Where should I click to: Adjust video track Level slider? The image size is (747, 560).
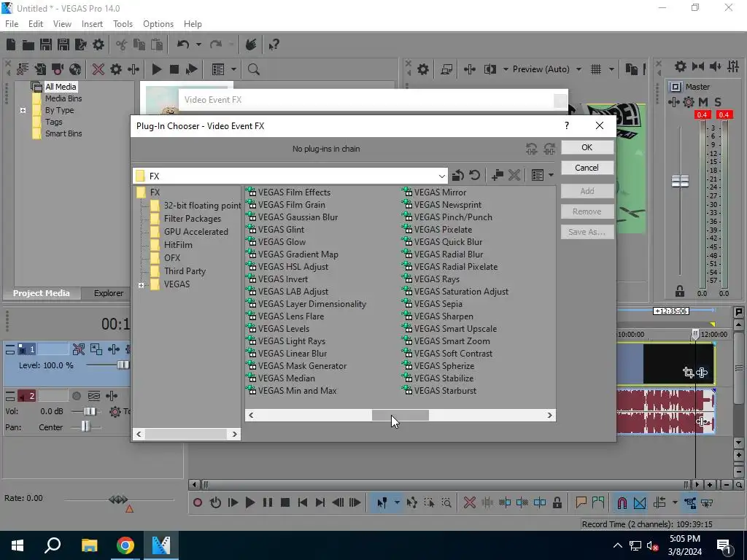[123, 365]
